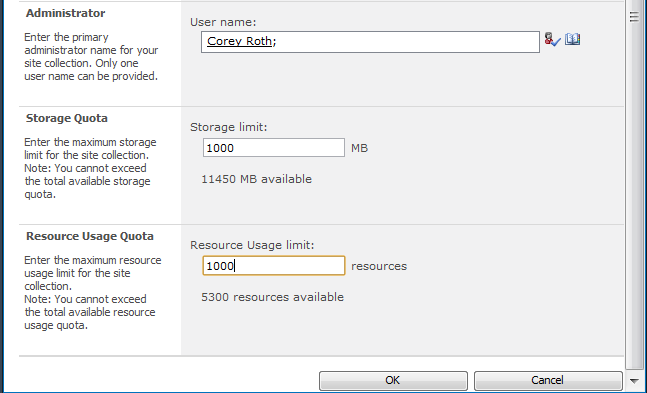Click the Storage limit input field
Viewport: 647px width, 393px height.
[274, 148]
